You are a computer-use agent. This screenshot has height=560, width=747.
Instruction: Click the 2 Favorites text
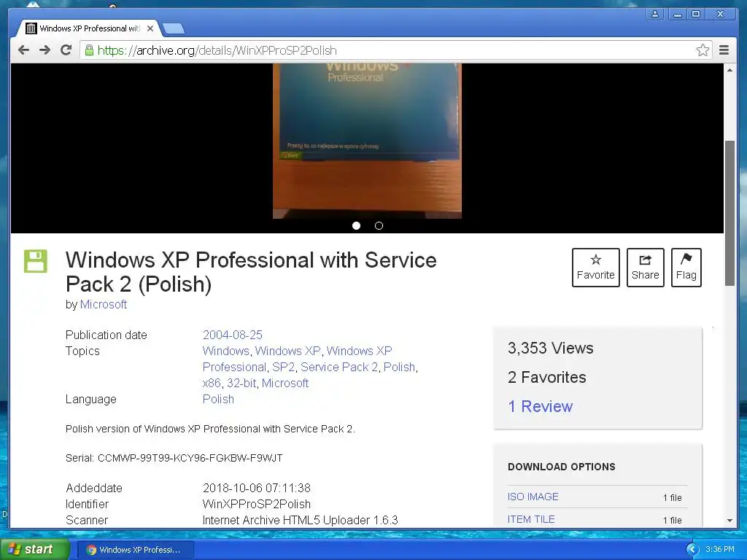click(x=547, y=377)
